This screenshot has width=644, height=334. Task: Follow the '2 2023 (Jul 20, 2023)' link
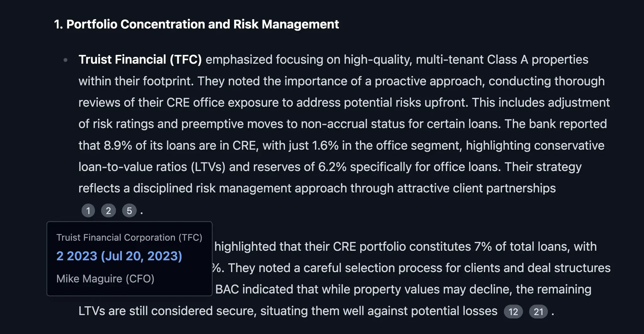coord(119,256)
